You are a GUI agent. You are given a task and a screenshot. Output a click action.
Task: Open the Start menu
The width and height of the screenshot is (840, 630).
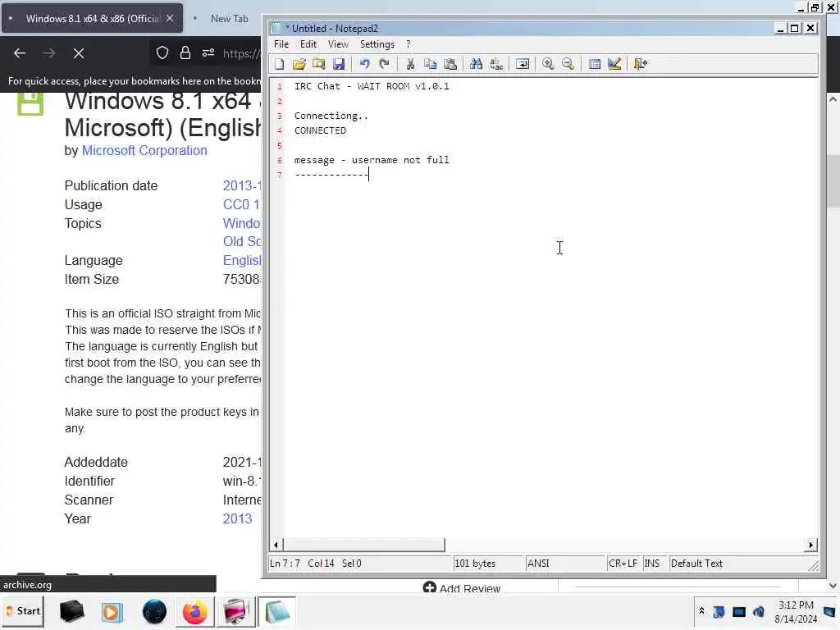tap(23, 611)
